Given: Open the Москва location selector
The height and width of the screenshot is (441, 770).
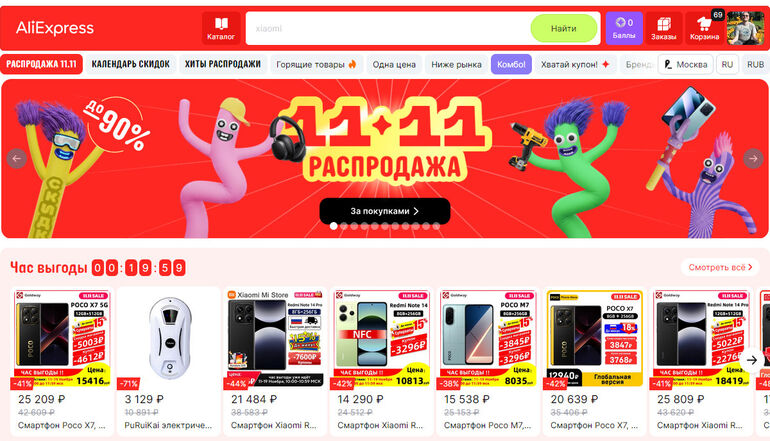Looking at the screenshot, I should point(686,64).
